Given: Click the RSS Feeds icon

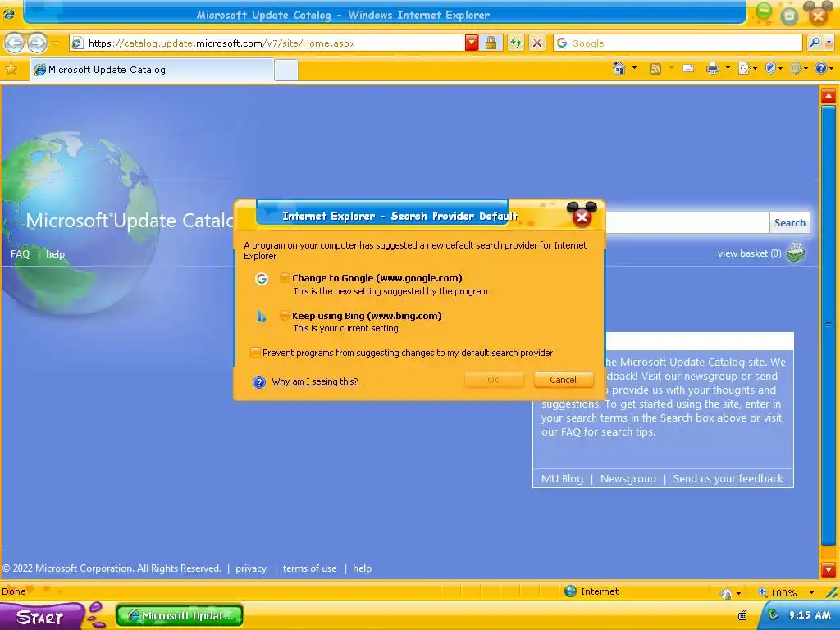Looking at the screenshot, I should (x=655, y=69).
